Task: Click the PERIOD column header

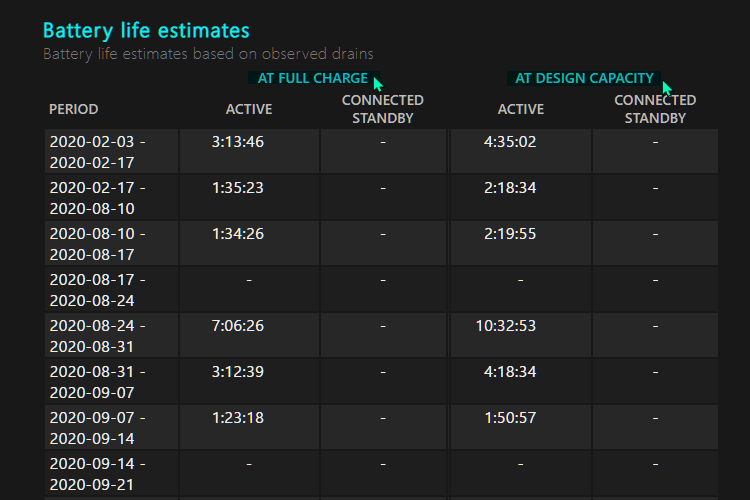Action: (74, 109)
